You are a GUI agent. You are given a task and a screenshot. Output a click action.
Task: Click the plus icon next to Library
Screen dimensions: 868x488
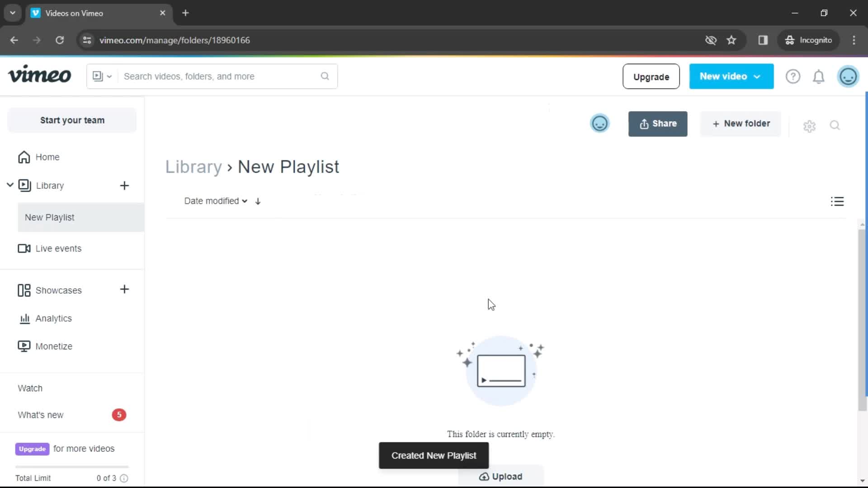(x=124, y=186)
